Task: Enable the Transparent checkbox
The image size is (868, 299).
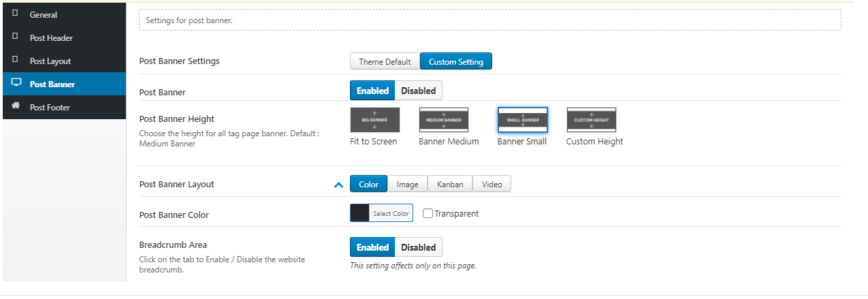Action: (x=428, y=213)
